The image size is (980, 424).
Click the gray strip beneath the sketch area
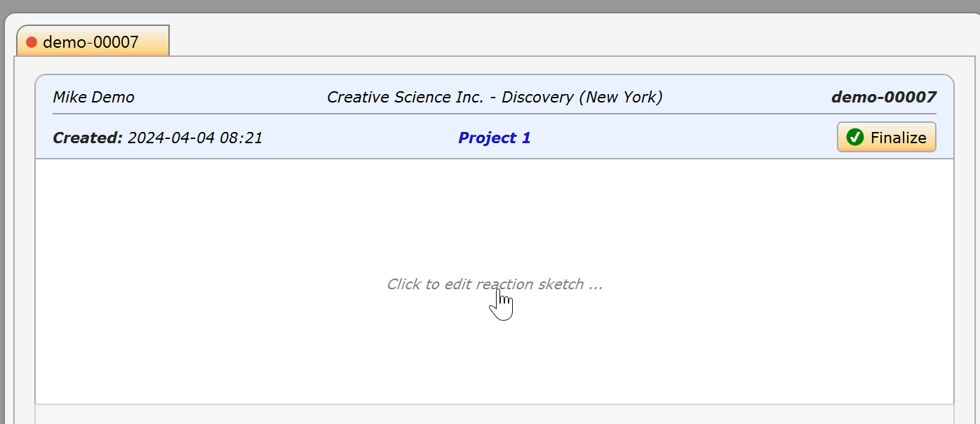tap(495, 414)
